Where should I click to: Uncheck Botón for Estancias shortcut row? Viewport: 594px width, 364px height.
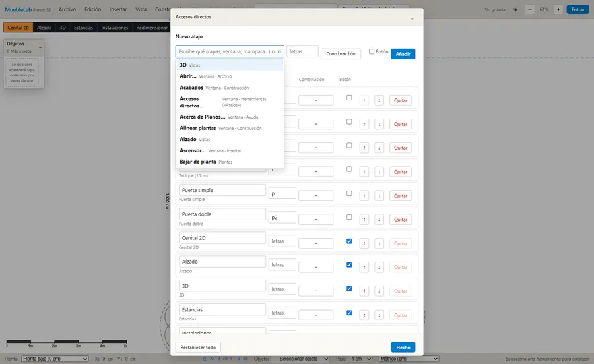click(x=349, y=313)
